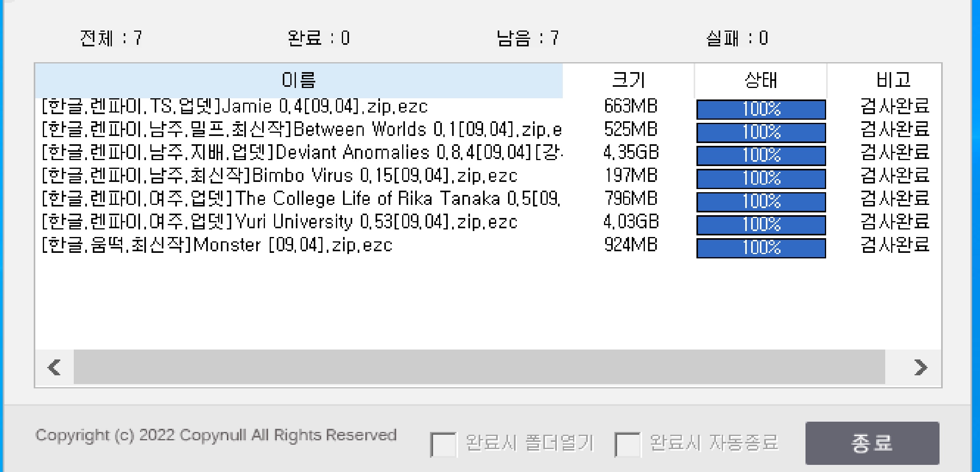Viewport: 980px width, 472px height.
Task: Click the 상태 column header
Action: pos(760,80)
